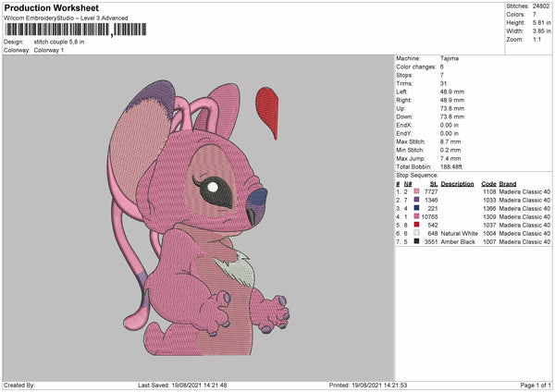Image resolution: width=555 pixels, height=392 pixels.
Task: Click design name 'stitch couple 5,8 in'
Action: (x=59, y=42)
